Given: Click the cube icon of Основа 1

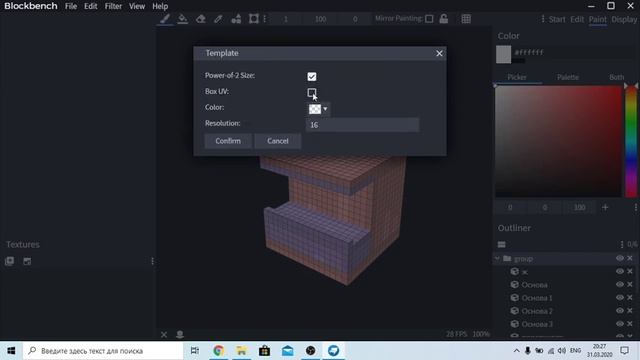Looking at the screenshot, I should 515,298.
